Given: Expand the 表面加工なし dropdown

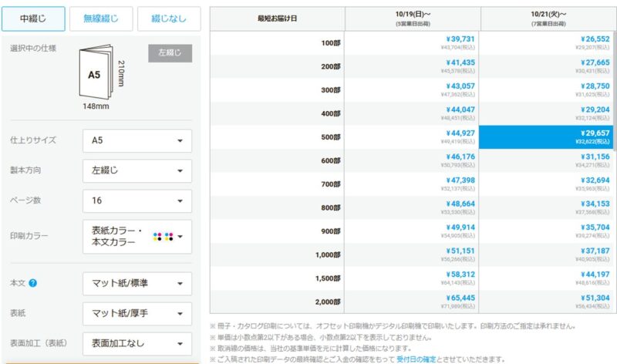Looking at the screenshot, I should click(137, 344).
